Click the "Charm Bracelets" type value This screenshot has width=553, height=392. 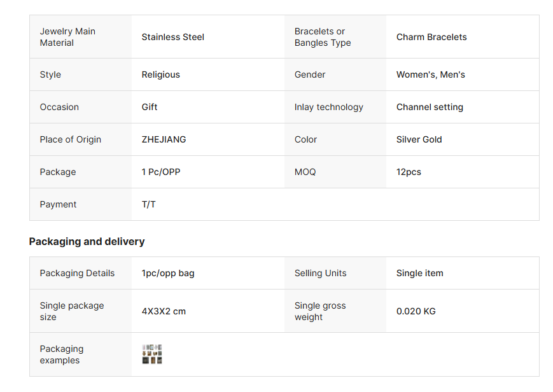[431, 37]
